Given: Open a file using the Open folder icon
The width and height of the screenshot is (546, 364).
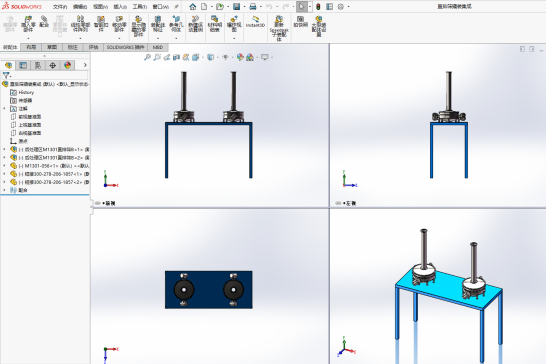Looking at the screenshot, I should [220, 6].
